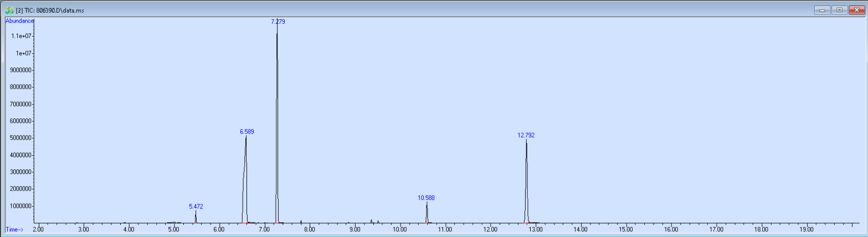
Task: Click the 4.00 time axis label
Action: [129, 229]
